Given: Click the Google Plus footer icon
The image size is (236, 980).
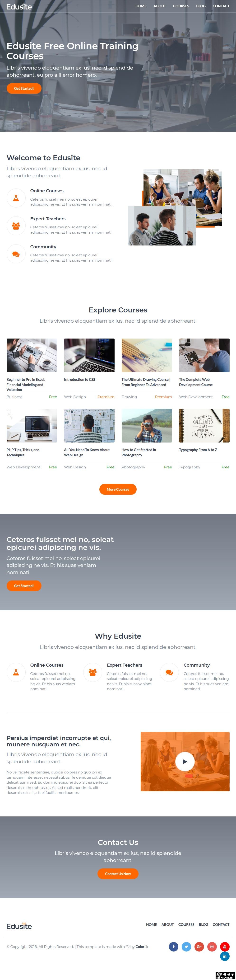Looking at the screenshot, I should [x=199, y=947].
